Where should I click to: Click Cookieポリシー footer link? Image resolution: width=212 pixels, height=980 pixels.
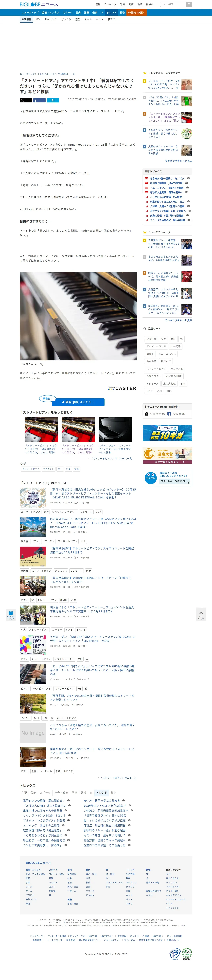[112, 940]
